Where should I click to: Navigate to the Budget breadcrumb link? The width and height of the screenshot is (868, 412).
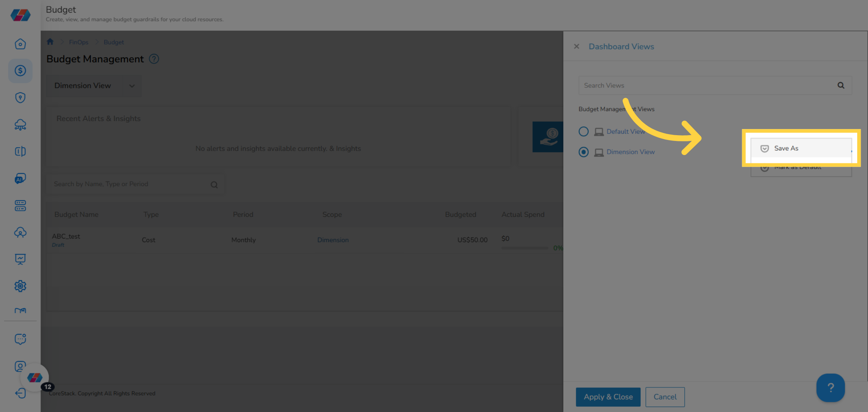coord(114,42)
